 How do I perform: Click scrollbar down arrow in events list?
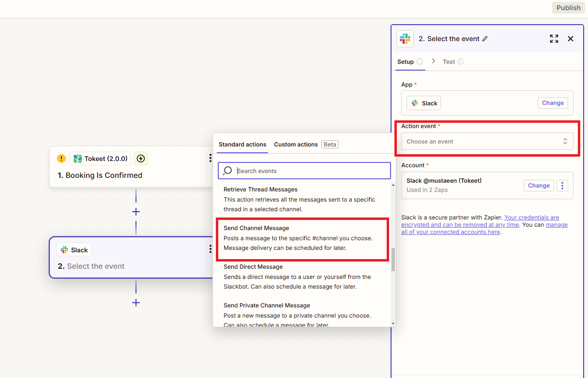(393, 323)
